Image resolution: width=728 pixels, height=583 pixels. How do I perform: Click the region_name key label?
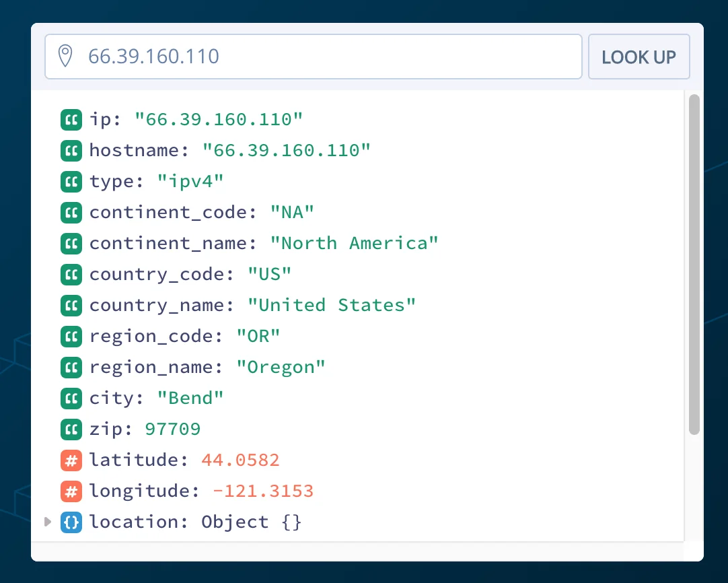156,368
